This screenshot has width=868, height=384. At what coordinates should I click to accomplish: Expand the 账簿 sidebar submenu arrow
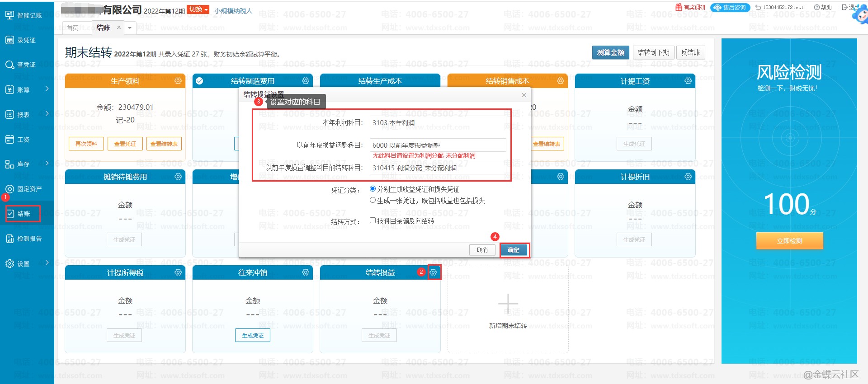pyautogui.click(x=47, y=89)
